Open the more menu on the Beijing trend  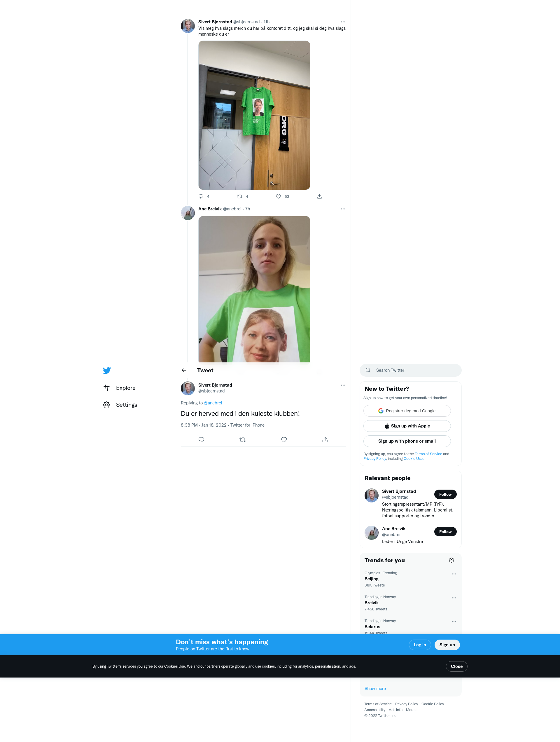tap(454, 574)
